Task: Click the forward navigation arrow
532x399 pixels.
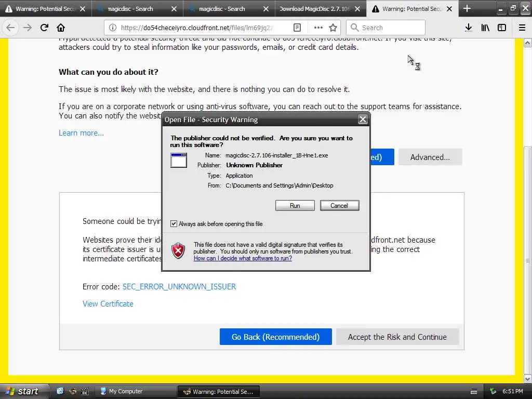Action: coord(28,28)
